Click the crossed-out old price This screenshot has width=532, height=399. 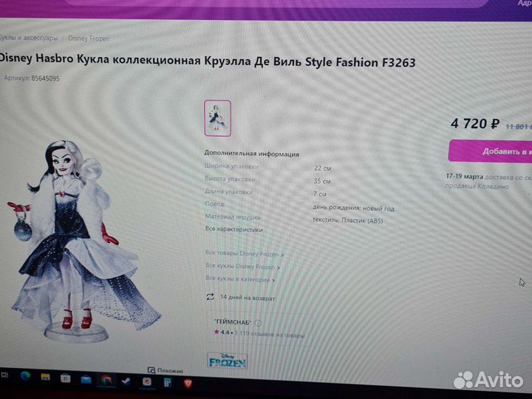coord(519,126)
